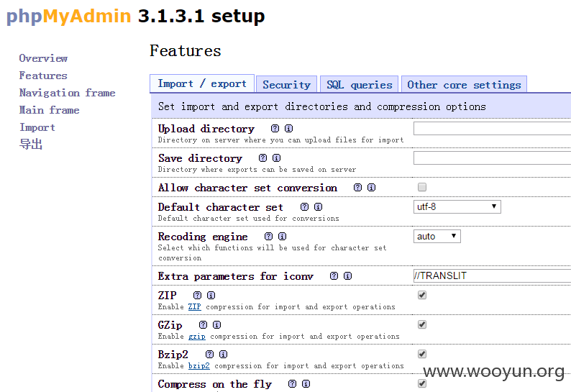Uncheck the ZIP compression checkbox
This screenshot has width=571, height=392.
tap(422, 295)
